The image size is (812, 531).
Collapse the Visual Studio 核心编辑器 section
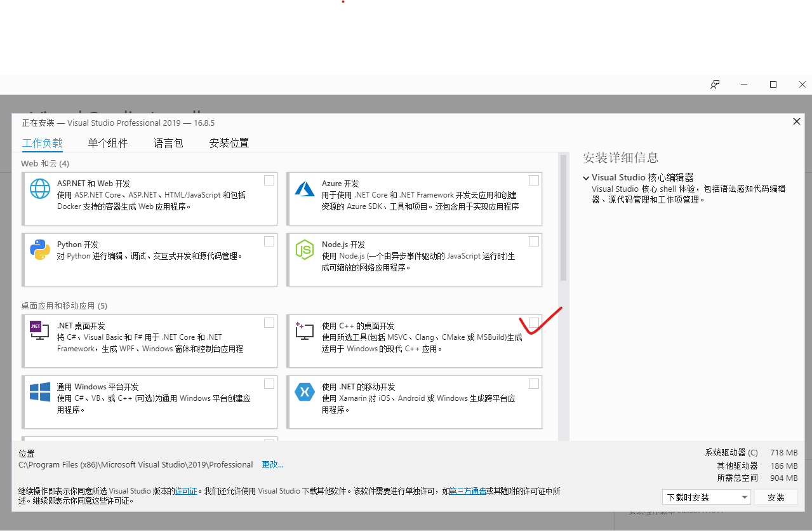586,177
